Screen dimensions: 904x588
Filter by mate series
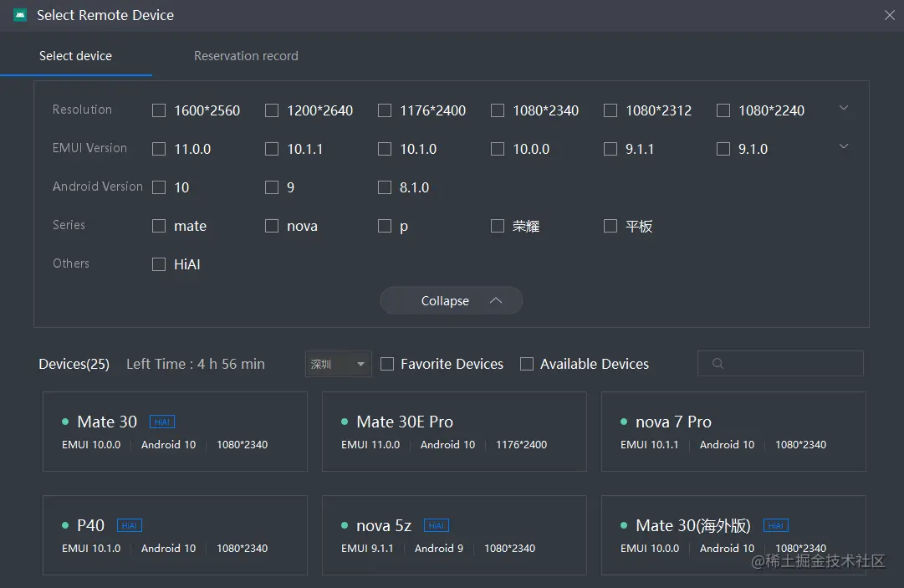tap(159, 226)
